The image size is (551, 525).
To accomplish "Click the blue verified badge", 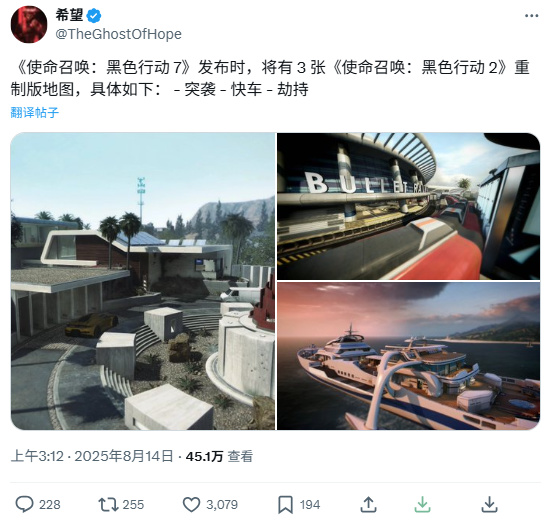I will click(x=94, y=16).
